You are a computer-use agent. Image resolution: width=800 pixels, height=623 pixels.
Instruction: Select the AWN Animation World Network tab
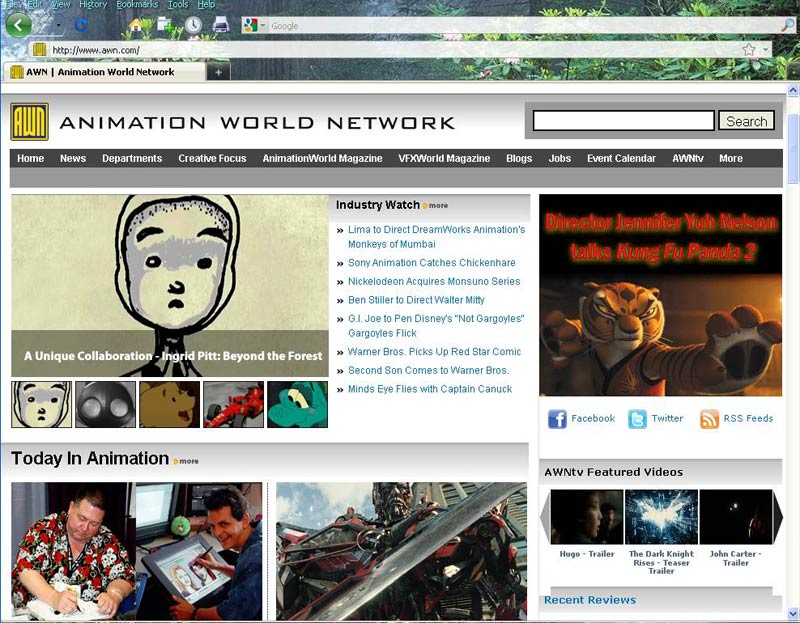[104, 72]
